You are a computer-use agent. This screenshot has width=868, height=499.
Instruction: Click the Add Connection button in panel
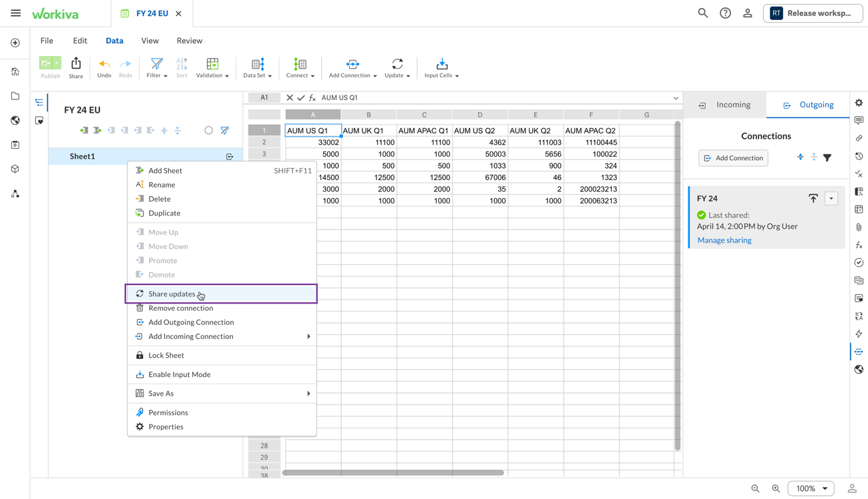pos(733,158)
